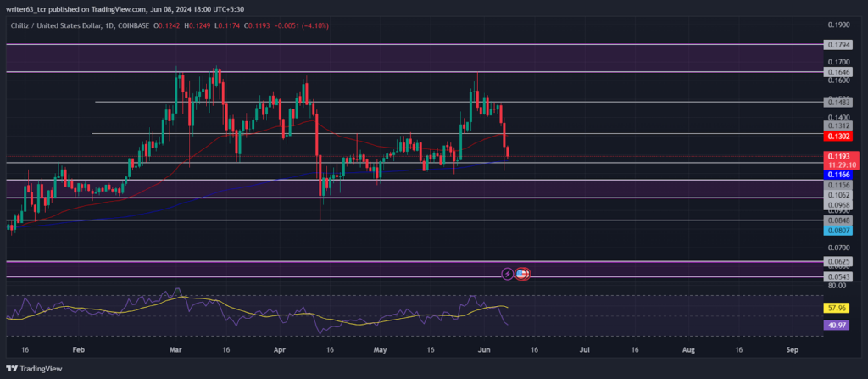868x379 pixels.
Task: Select the 0.1062 price level label
Action: click(x=837, y=194)
